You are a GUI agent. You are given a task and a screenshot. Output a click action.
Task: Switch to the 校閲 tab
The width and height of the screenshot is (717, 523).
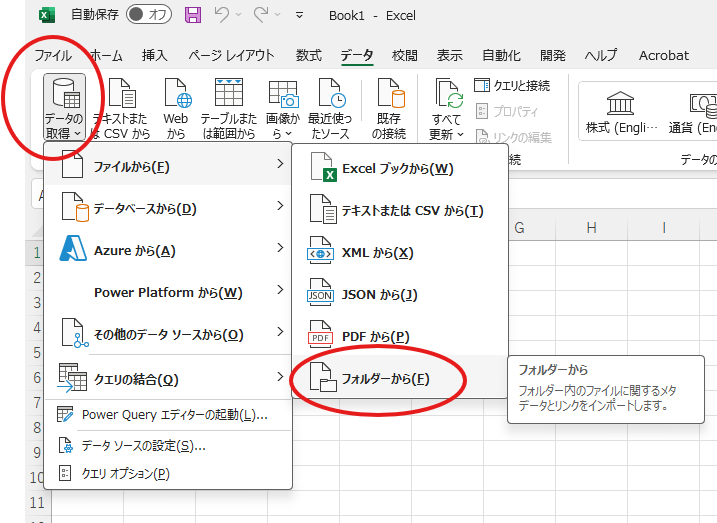405,56
